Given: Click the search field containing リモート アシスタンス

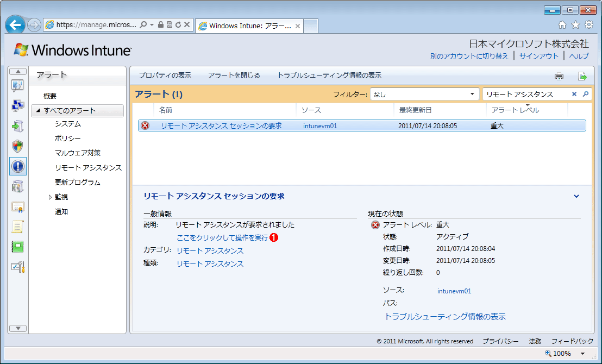Looking at the screenshot, I should tap(526, 95).
